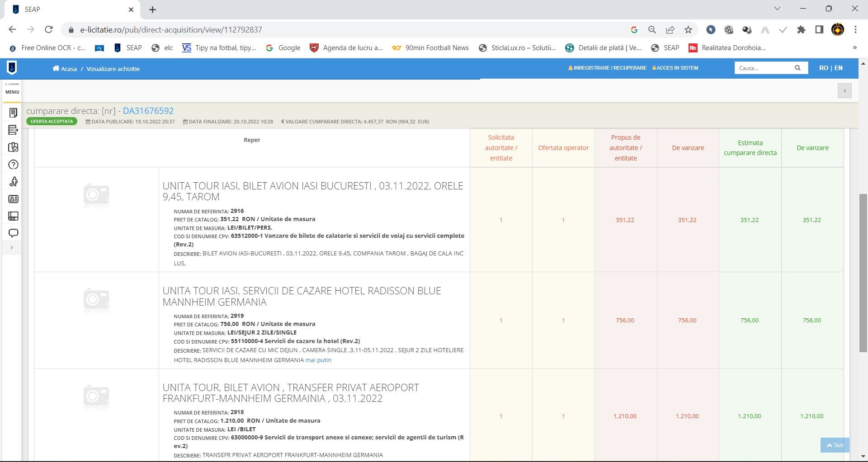The image size is (868, 462).
Task: Open the sidebar chat bubble icon
Action: [x=13, y=233]
